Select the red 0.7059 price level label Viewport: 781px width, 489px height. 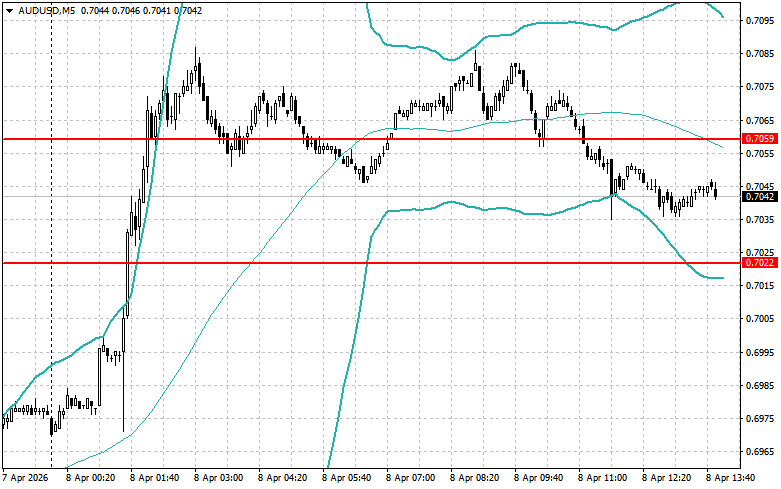(x=760, y=138)
